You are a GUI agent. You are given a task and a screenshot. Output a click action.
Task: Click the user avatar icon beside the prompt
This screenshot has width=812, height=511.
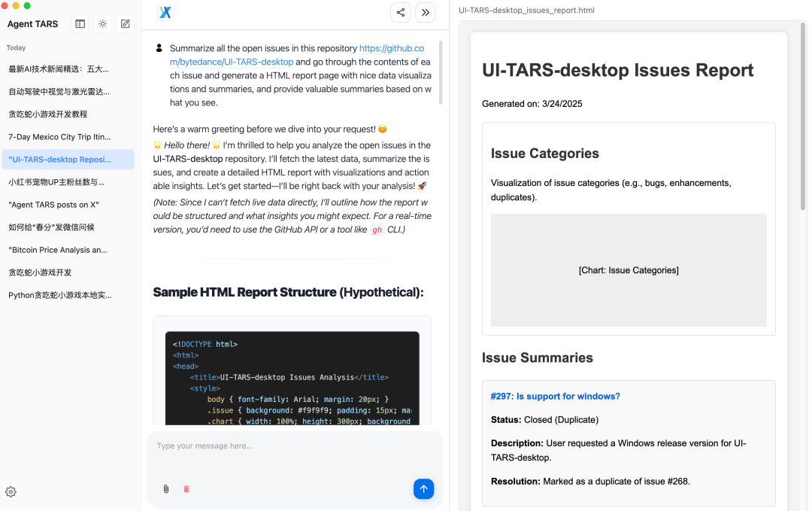coord(159,48)
